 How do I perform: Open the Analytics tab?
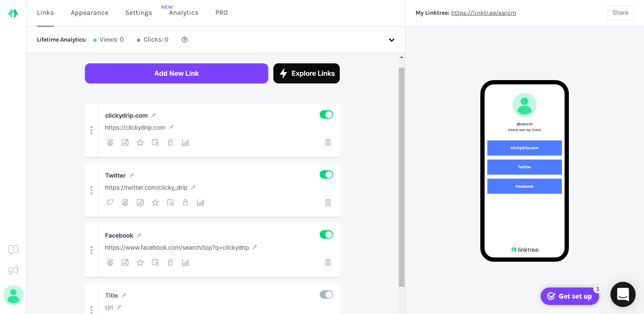(x=183, y=13)
